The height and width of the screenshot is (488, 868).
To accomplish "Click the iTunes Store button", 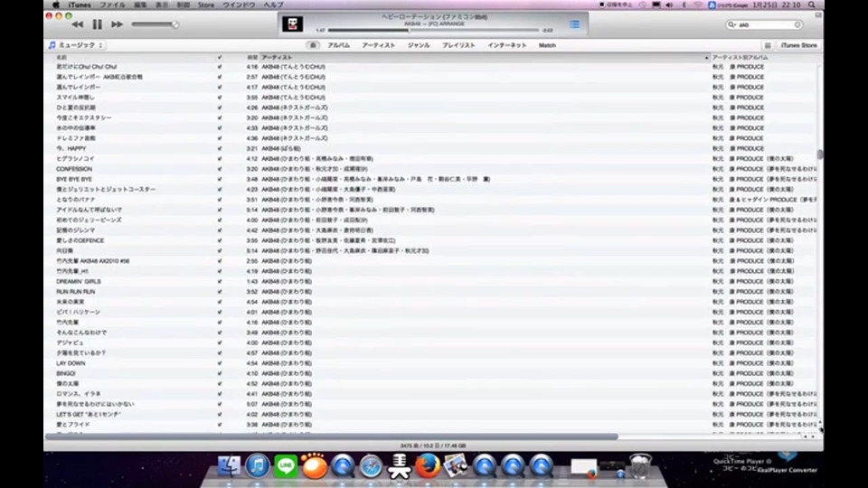I will click(x=798, y=45).
